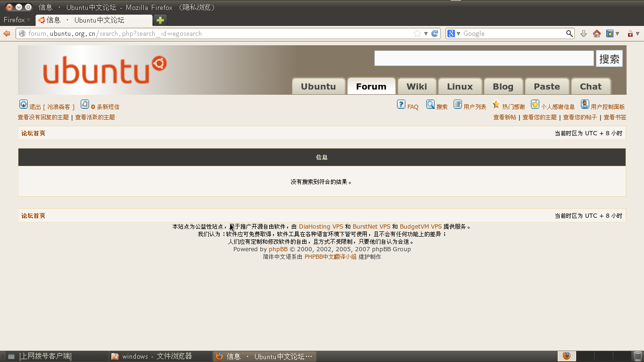Open the Firefox application menu button
The width and height of the screenshot is (644, 362).
(x=17, y=20)
